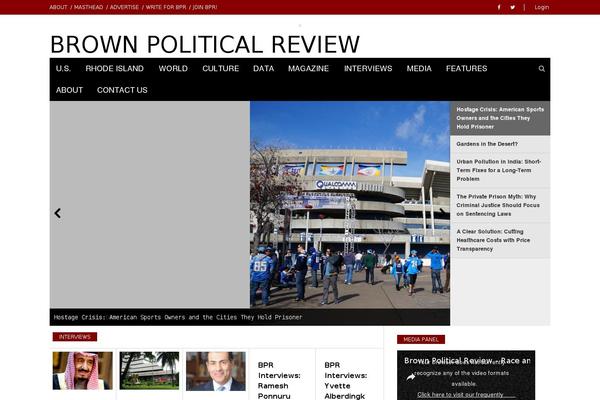Open the Masthead link
The height and width of the screenshot is (400, 600).
pyautogui.click(x=88, y=7)
